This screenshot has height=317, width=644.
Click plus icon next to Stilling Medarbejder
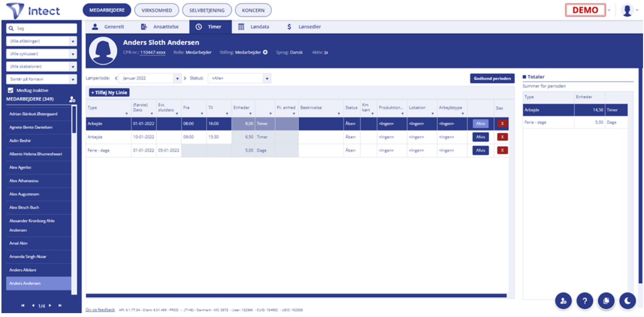coord(265,52)
